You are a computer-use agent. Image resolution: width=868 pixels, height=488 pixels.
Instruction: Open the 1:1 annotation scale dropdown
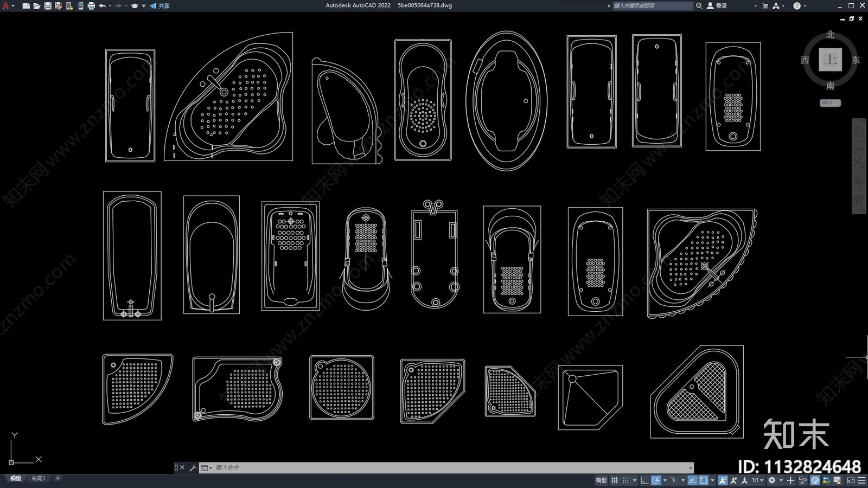click(758, 480)
